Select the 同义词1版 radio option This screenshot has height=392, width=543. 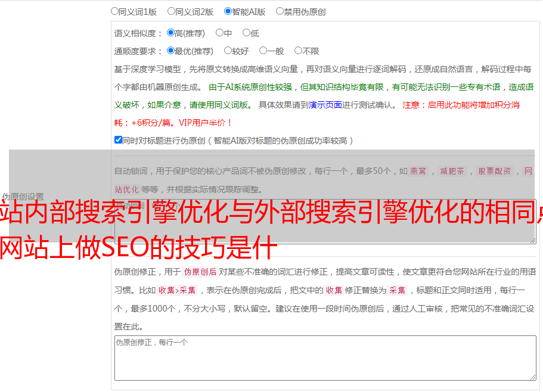point(115,11)
